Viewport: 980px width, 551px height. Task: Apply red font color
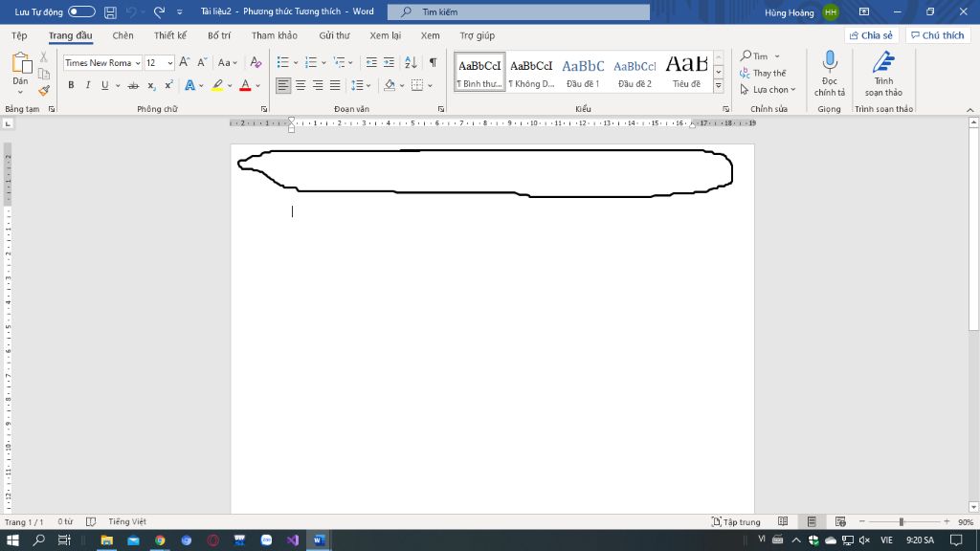tap(245, 85)
